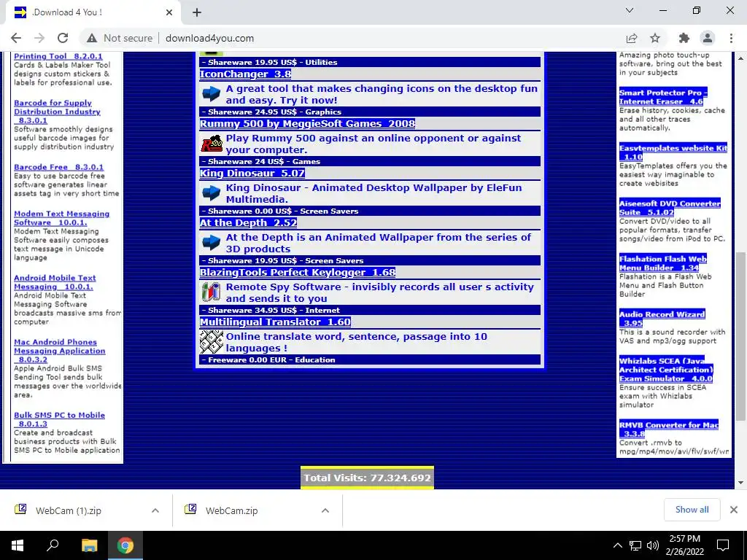The height and width of the screenshot is (560, 747).
Task: Open a new tab with the plus button
Action: coord(197,12)
